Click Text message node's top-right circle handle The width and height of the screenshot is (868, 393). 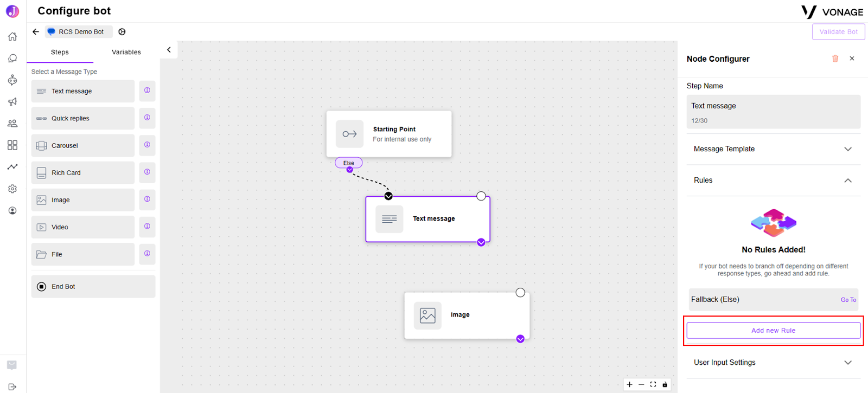[x=481, y=196]
